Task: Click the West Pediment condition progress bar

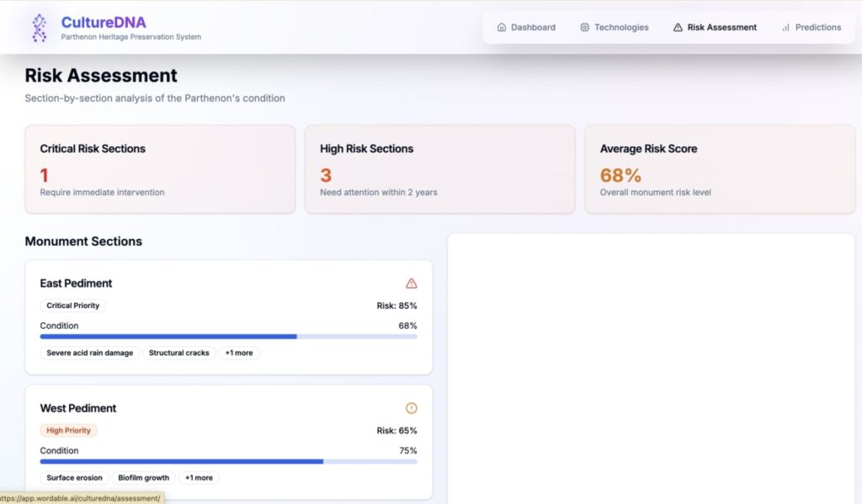Action: pyautogui.click(x=228, y=461)
